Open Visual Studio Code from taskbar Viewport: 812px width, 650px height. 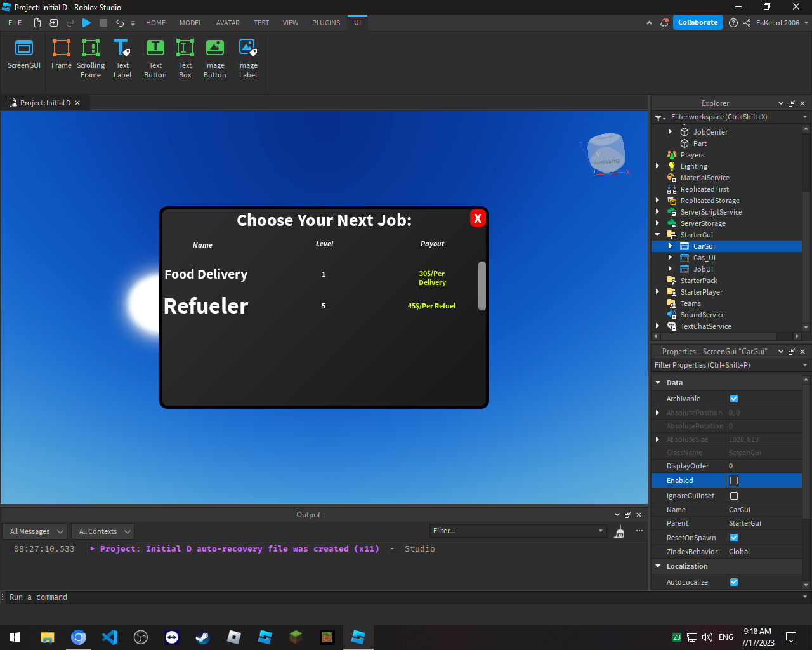pos(110,637)
